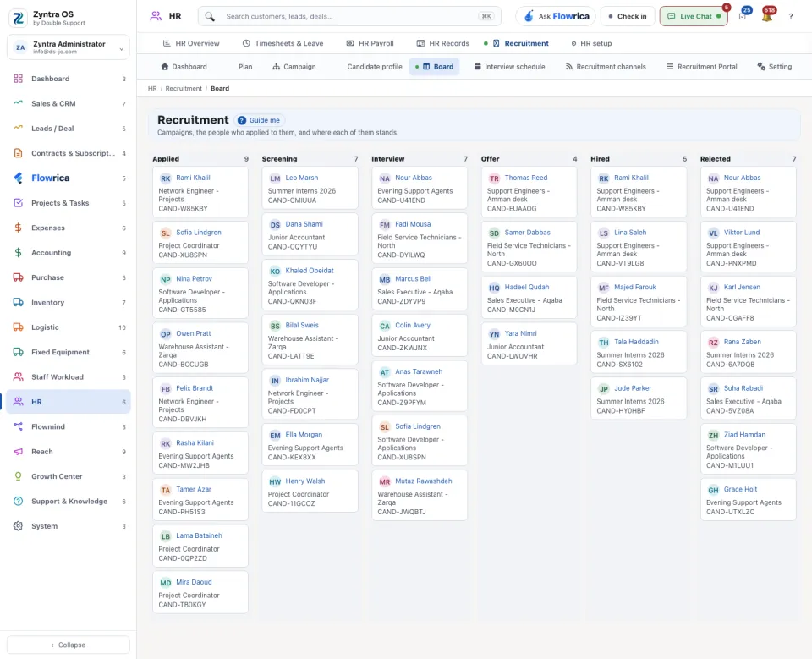Click the Reach megaphone icon
812x659 pixels.
coord(18,452)
